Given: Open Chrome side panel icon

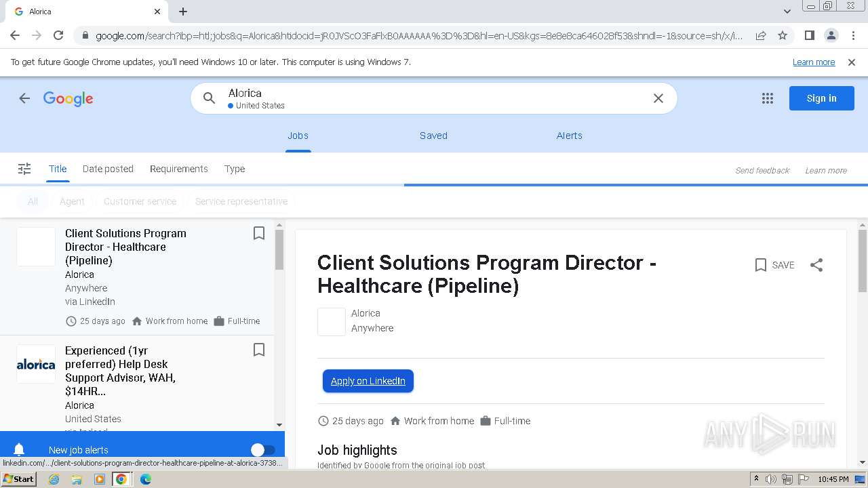Looking at the screenshot, I should 809,35.
